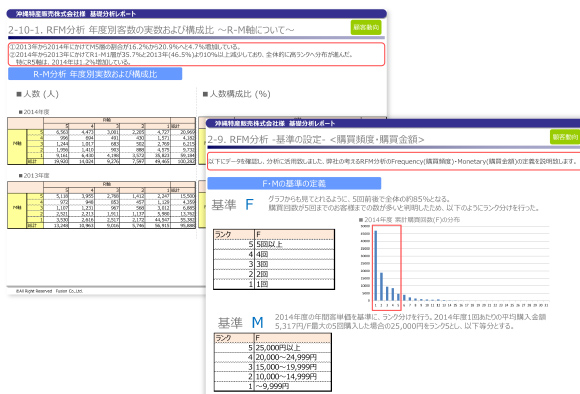Viewport: 580px width, 394px height.
Task: Click the '15,000~19,999円' cell
Action: pyautogui.click(x=293, y=367)
